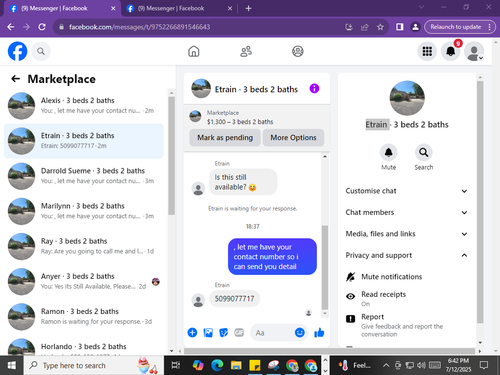The height and width of the screenshot is (375, 500).
Task: Open the Chrome tab search dropdown arrow
Action: click(421, 7)
